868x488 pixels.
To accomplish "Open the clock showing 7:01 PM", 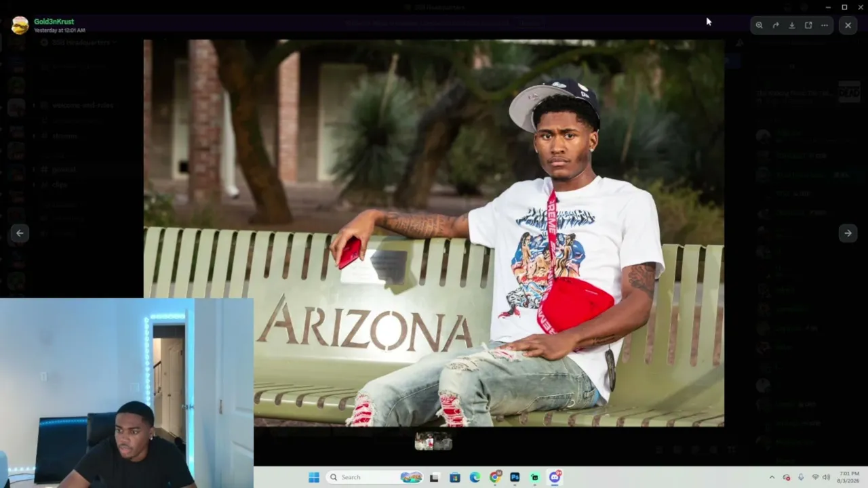I will click(849, 477).
